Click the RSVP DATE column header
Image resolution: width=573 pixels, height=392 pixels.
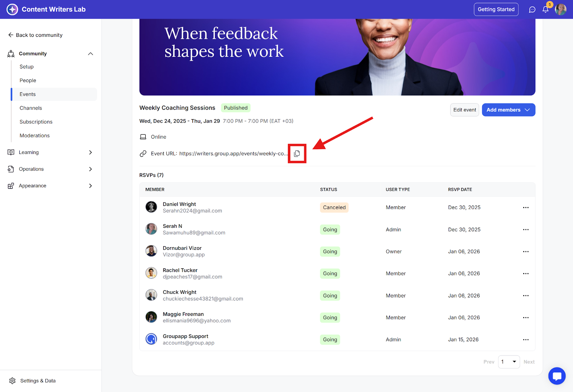[460, 190]
